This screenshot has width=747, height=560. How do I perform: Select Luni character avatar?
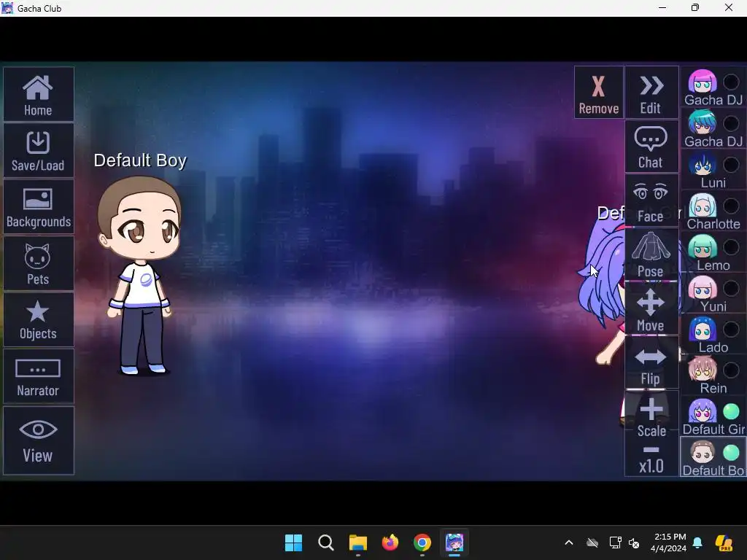703,164
